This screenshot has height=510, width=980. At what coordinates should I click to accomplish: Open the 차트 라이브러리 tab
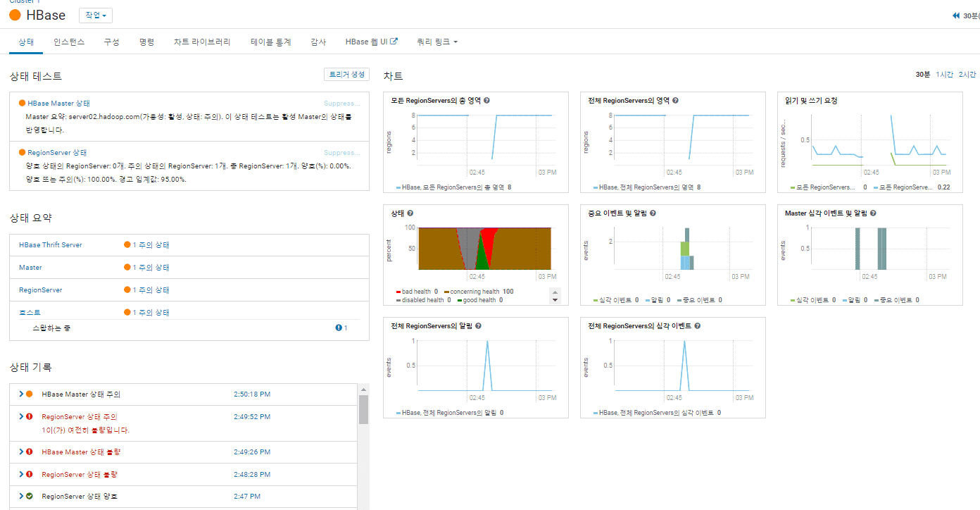tap(202, 42)
